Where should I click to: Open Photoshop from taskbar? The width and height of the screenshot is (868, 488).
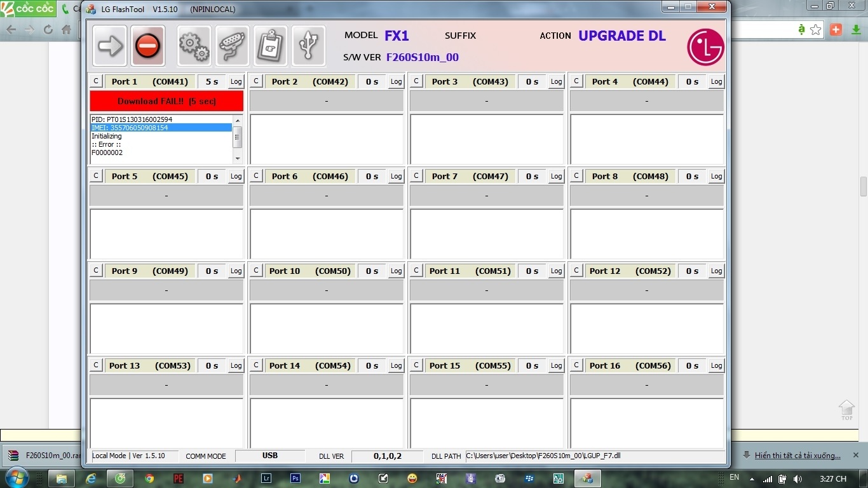[295, 478]
